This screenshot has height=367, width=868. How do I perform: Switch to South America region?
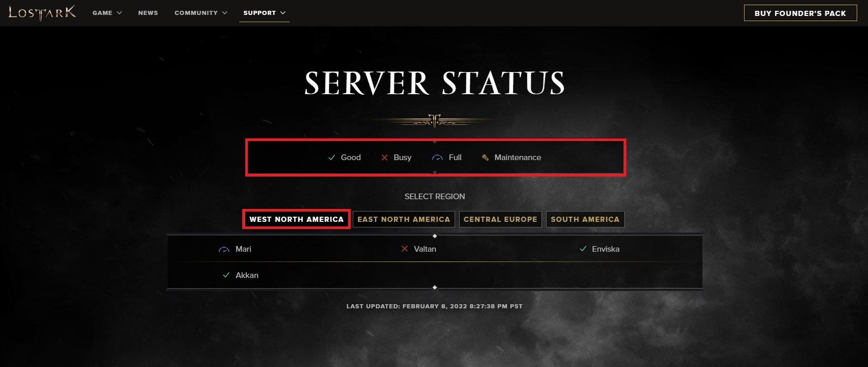(x=585, y=219)
